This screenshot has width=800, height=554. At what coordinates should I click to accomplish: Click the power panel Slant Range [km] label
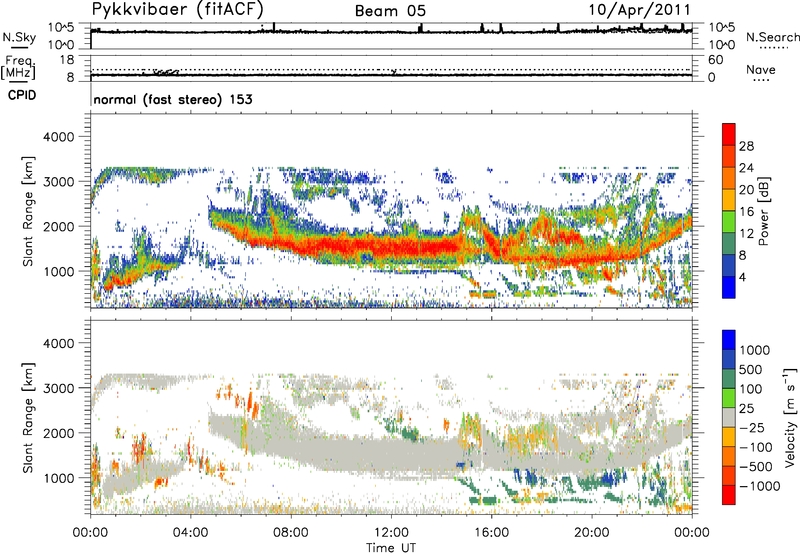click(x=28, y=211)
